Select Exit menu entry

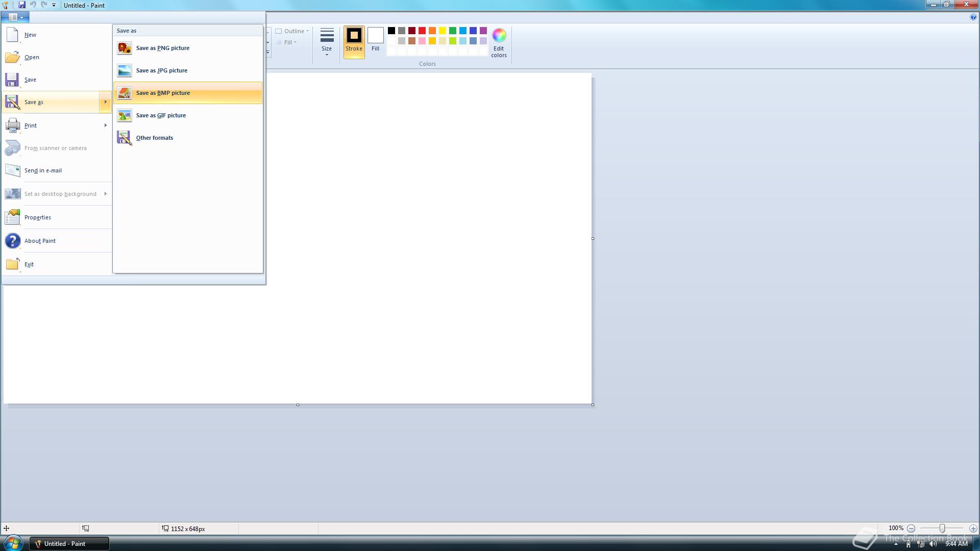(x=57, y=264)
